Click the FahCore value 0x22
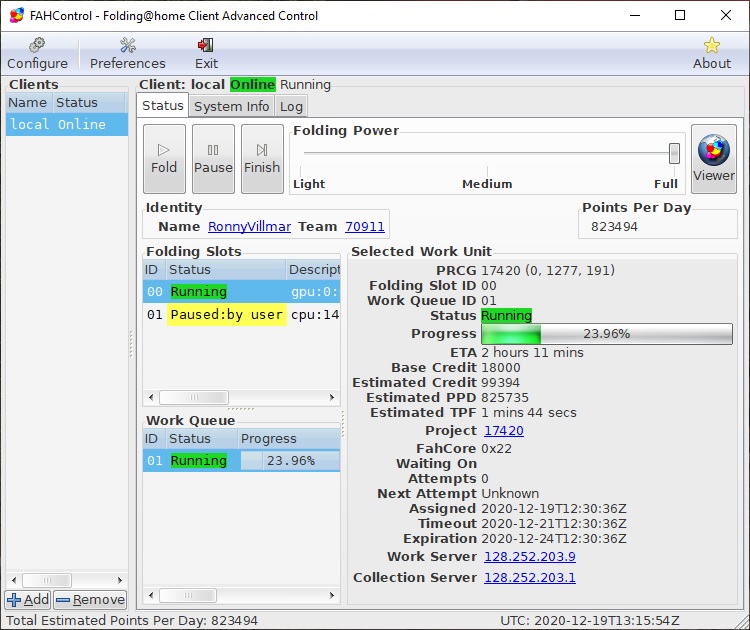 pyautogui.click(x=496, y=449)
